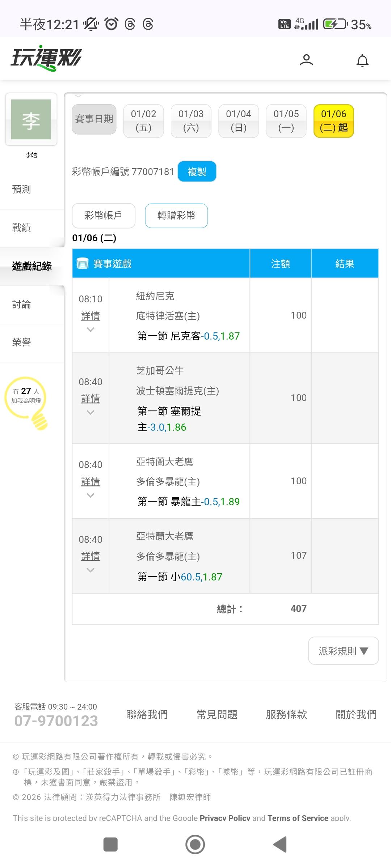This screenshot has height=868, width=391.
Task: Open the 彩幣帳戶 button
Action: pyautogui.click(x=104, y=216)
